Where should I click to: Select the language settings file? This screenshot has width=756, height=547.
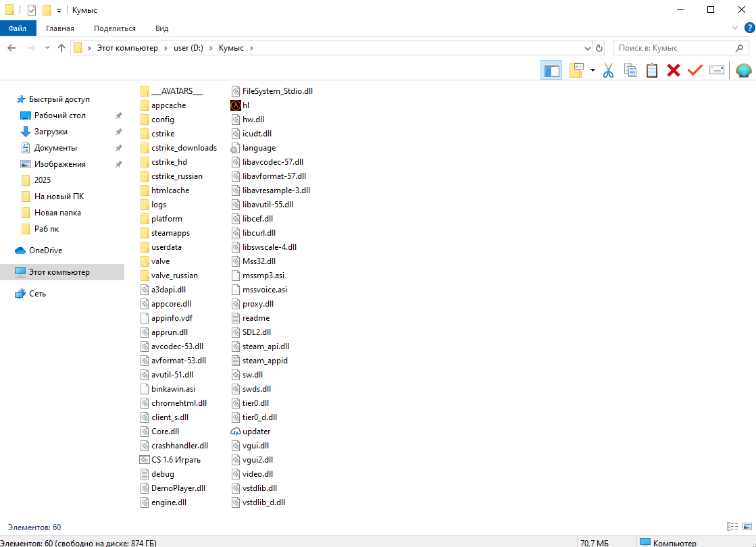(x=253, y=148)
